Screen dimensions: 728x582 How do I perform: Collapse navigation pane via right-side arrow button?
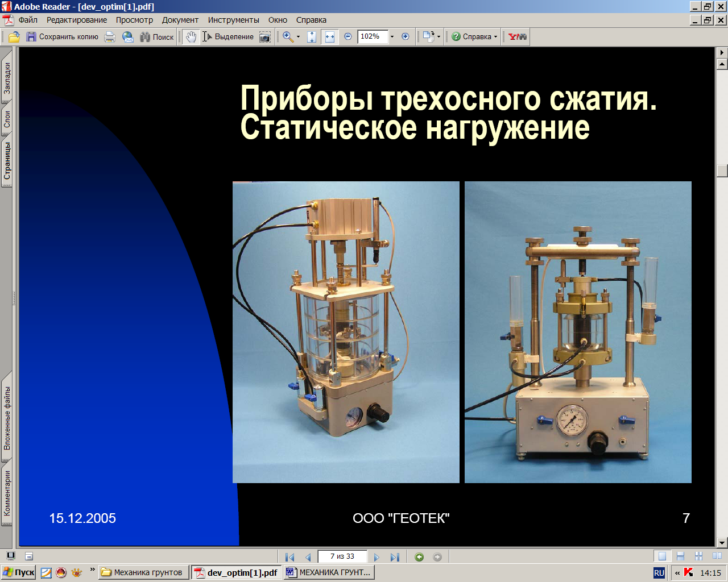(x=722, y=52)
